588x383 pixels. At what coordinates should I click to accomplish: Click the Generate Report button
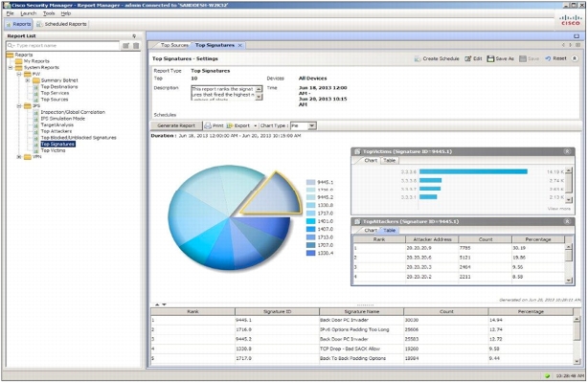tap(176, 125)
